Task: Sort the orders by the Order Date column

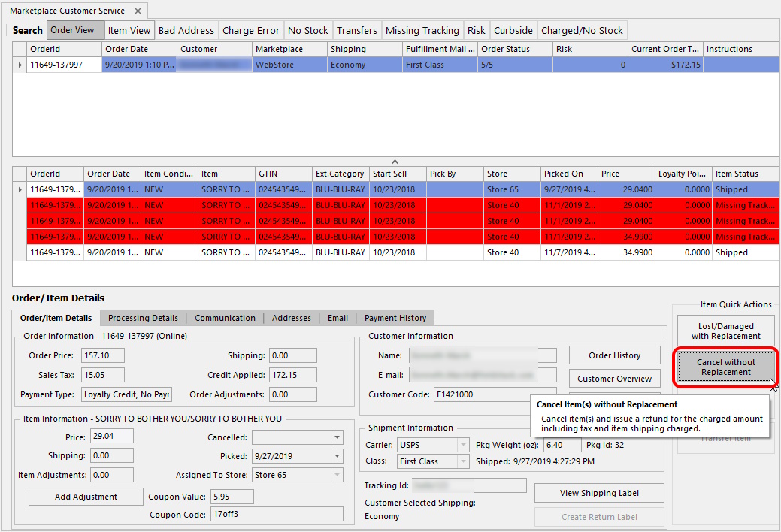Action: tap(139, 49)
